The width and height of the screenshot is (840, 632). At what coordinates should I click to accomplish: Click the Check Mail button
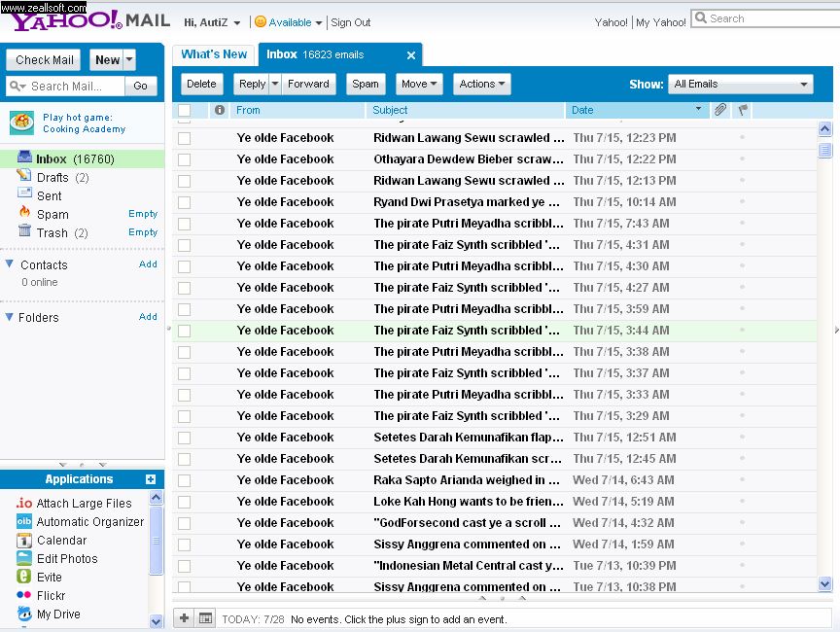(x=44, y=59)
